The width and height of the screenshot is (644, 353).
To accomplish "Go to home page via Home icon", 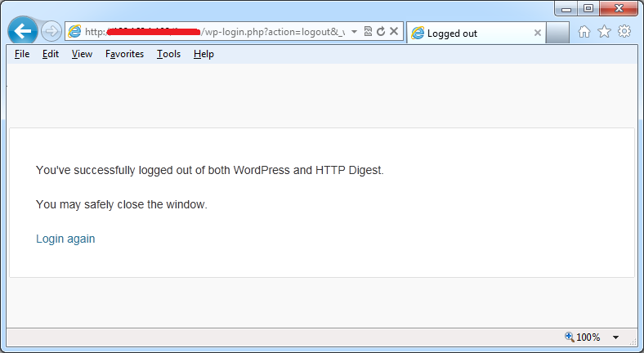I will [584, 32].
